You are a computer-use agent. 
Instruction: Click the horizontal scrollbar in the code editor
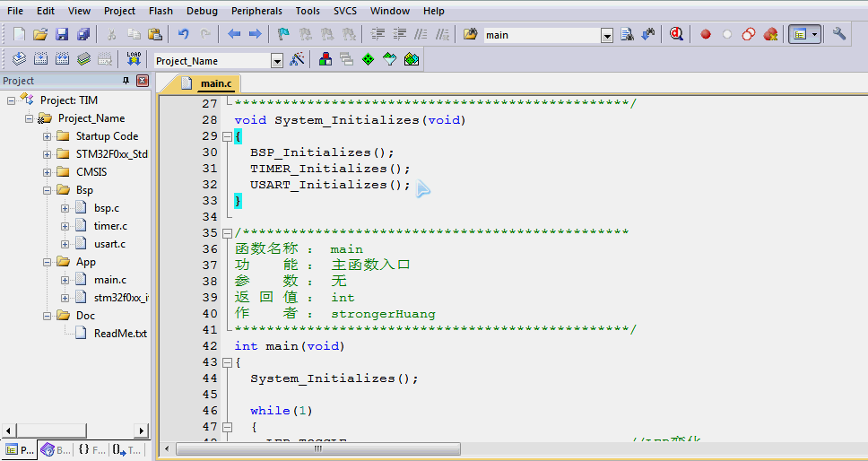coord(317,448)
